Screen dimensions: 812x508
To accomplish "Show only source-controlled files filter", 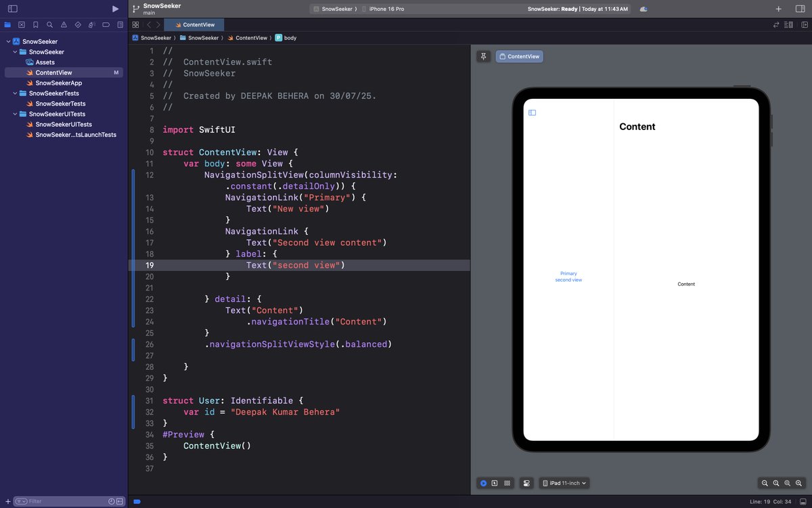I will [x=120, y=501].
